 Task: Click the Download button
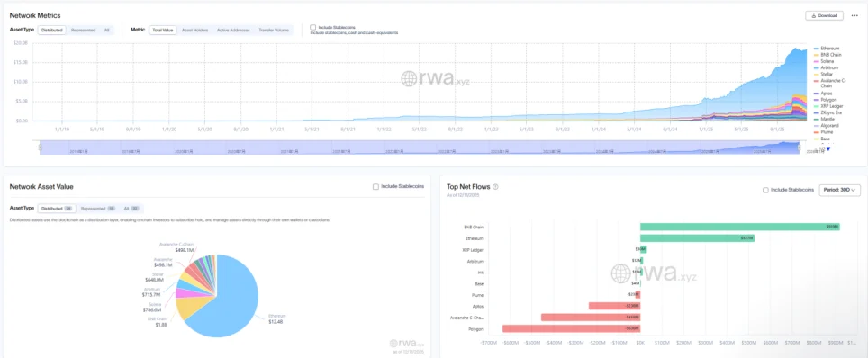click(824, 15)
